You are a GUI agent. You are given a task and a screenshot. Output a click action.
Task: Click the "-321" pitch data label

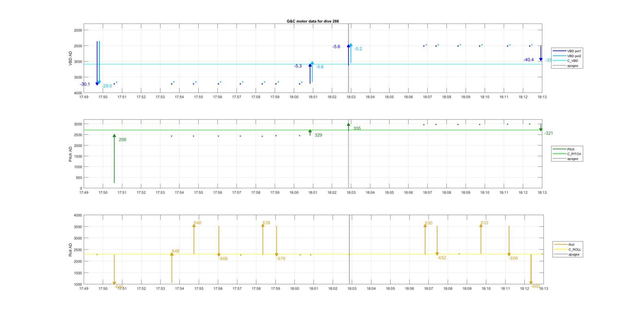point(548,133)
